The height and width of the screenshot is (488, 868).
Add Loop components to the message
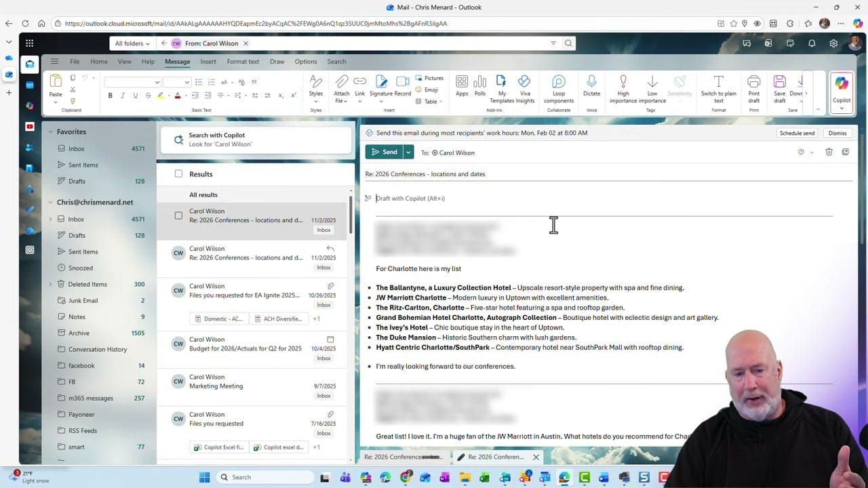click(558, 89)
